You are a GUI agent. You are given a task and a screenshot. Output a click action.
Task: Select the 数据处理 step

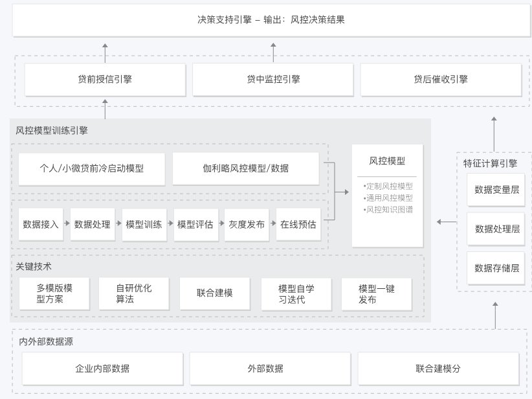92,225
